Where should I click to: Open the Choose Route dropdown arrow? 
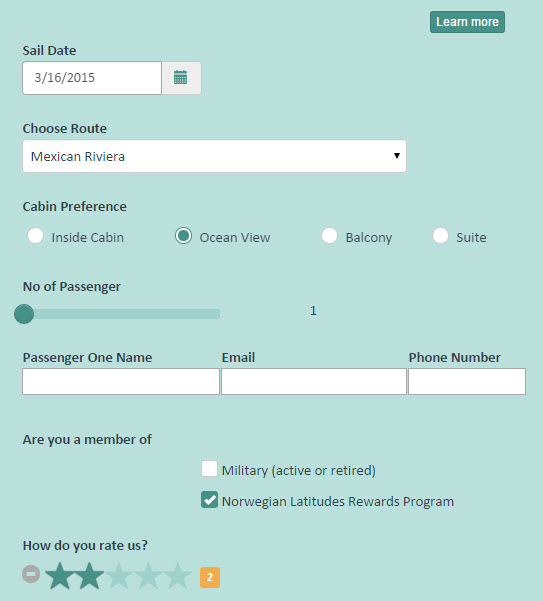coord(397,156)
